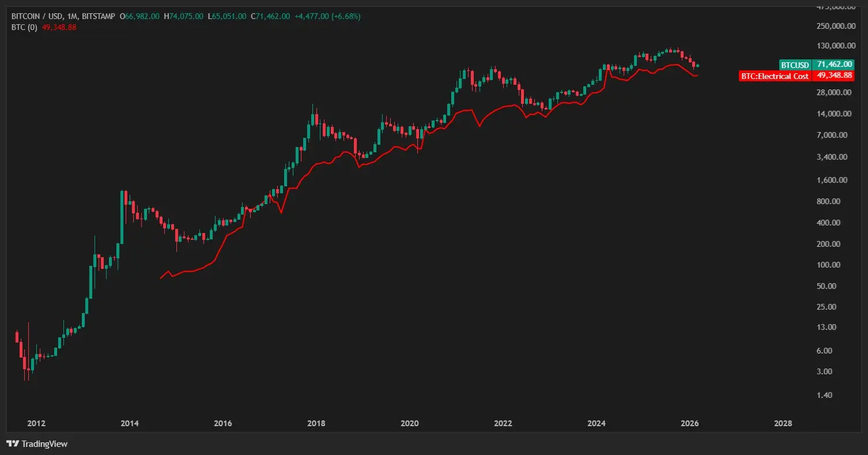Select the BTC:Electrical Cost red label
868x455 pixels.
[775, 76]
